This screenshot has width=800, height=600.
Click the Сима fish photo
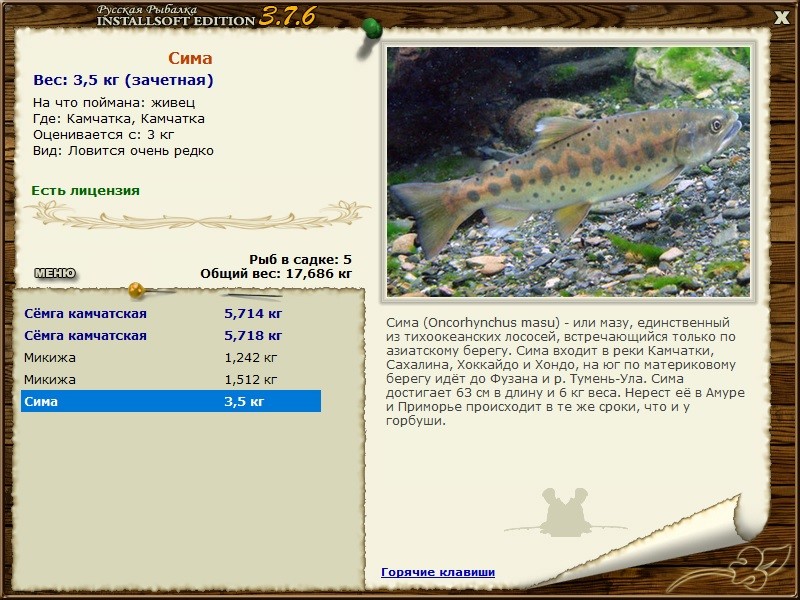point(568,172)
